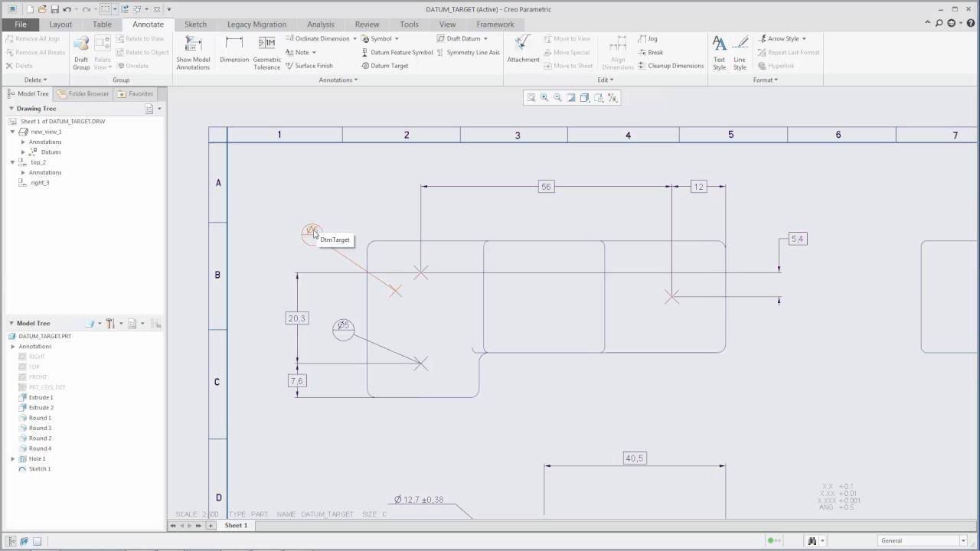Add a new sheet with plus button
Viewport: 980px width, 551px height.
click(x=211, y=526)
